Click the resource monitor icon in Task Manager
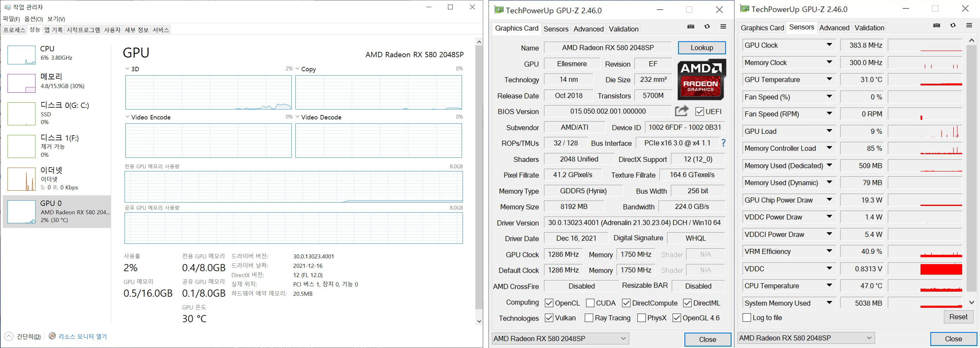Image resolution: width=980 pixels, height=348 pixels. 53,336
